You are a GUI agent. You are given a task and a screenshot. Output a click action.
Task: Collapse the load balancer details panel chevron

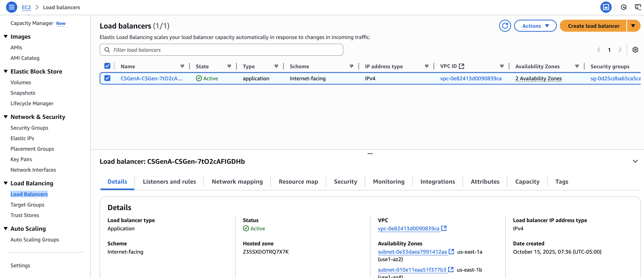coord(635,161)
